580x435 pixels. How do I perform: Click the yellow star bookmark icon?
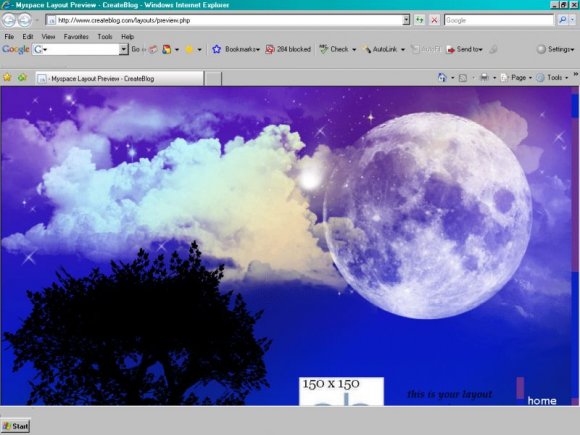[x=189, y=49]
